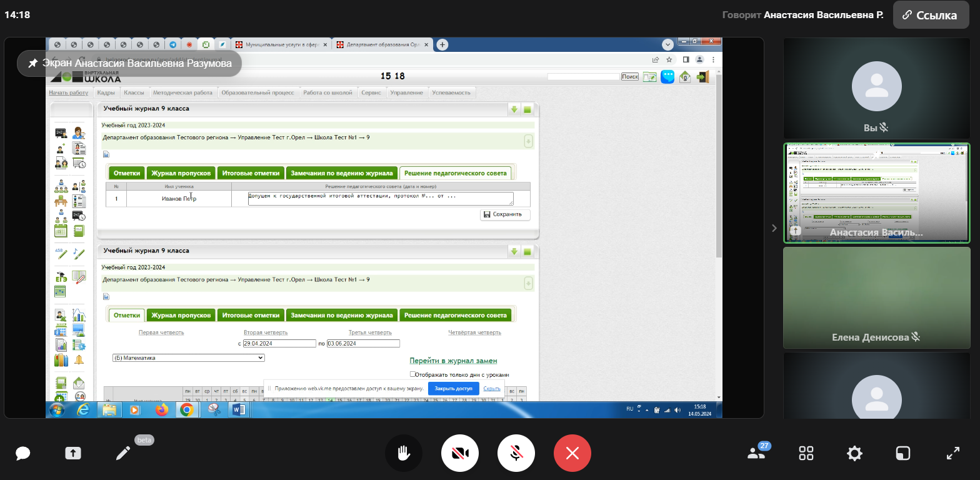Select the beta drawing pencil tool
980x480 pixels.
123,454
